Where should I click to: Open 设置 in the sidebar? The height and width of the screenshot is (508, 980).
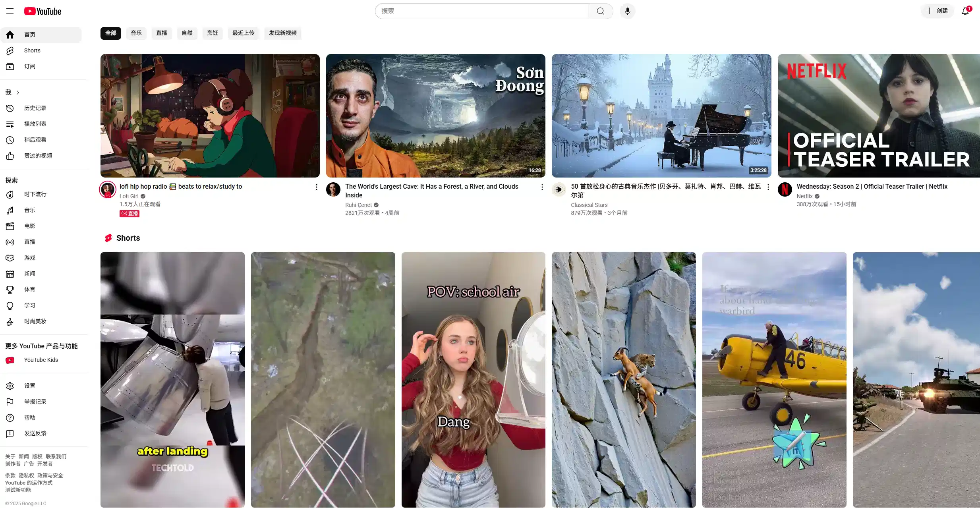coord(29,386)
